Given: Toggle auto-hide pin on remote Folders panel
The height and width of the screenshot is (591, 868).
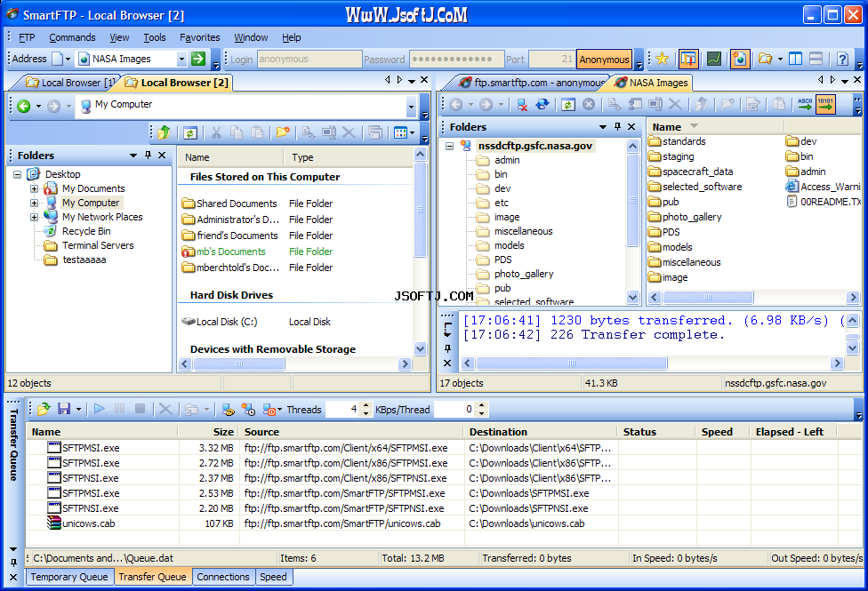Looking at the screenshot, I should (x=617, y=127).
